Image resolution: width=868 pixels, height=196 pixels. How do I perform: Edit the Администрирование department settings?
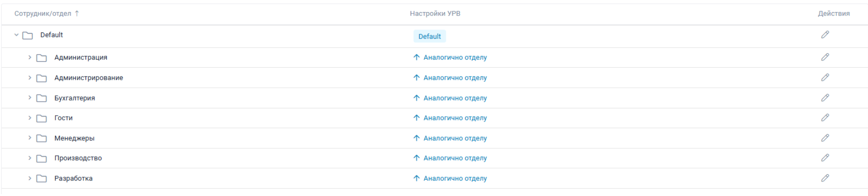click(x=825, y=77)
